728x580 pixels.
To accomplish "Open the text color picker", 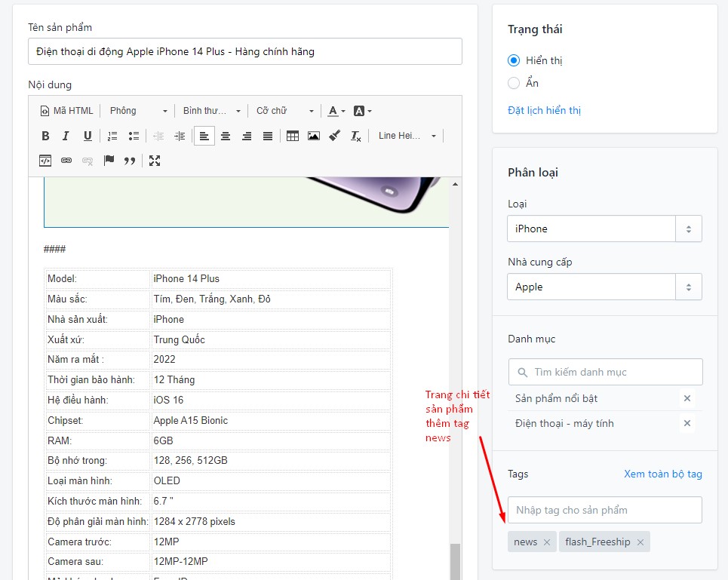I will coord(336,111).
